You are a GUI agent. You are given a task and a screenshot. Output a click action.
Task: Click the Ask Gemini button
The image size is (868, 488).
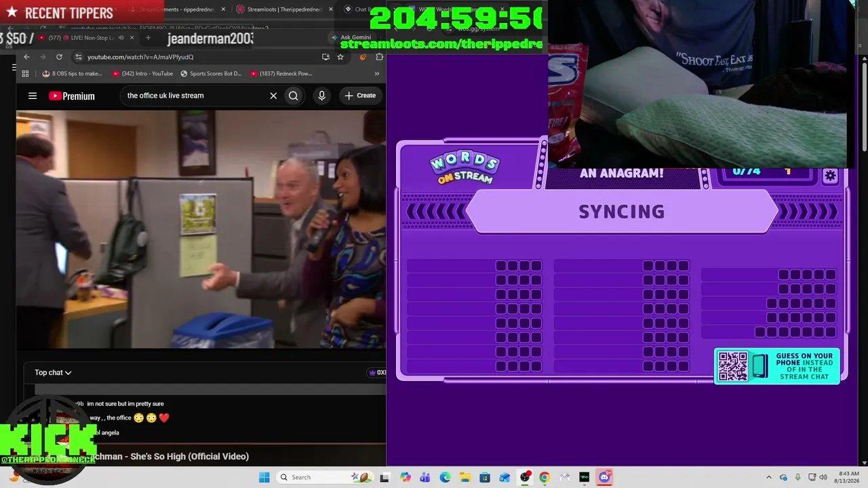pos(352,37)
